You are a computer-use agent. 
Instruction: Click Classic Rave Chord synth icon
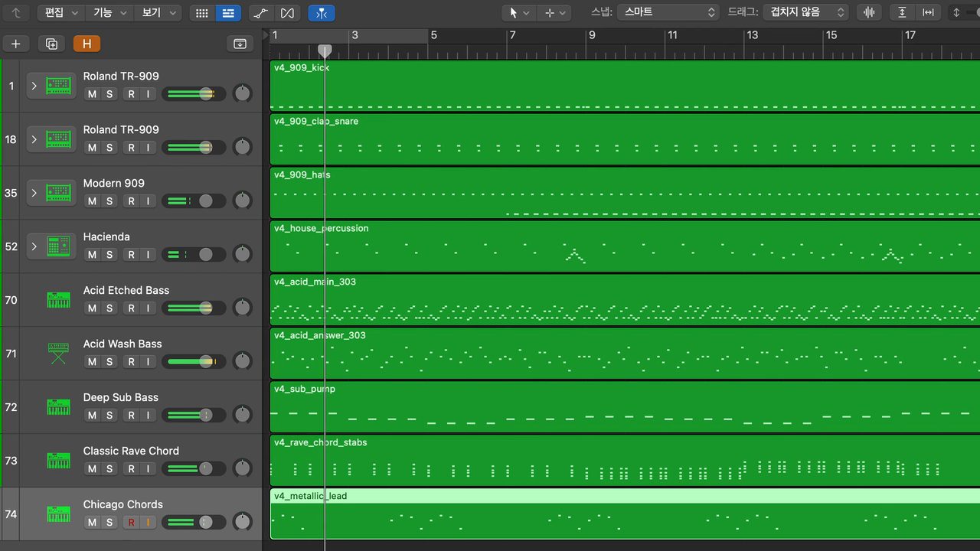[x=58, y=461]
